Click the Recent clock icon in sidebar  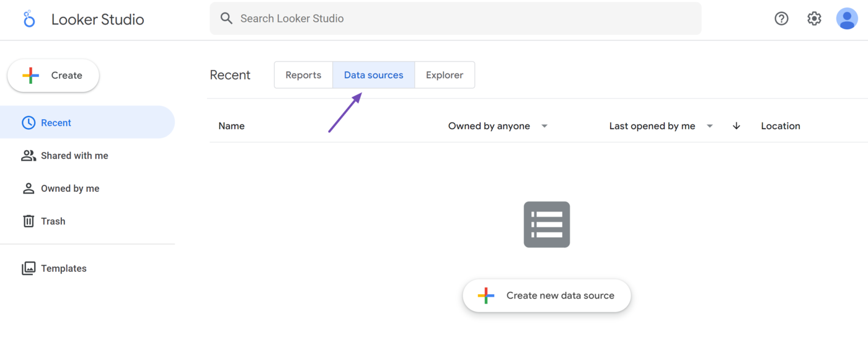point(29,123)
